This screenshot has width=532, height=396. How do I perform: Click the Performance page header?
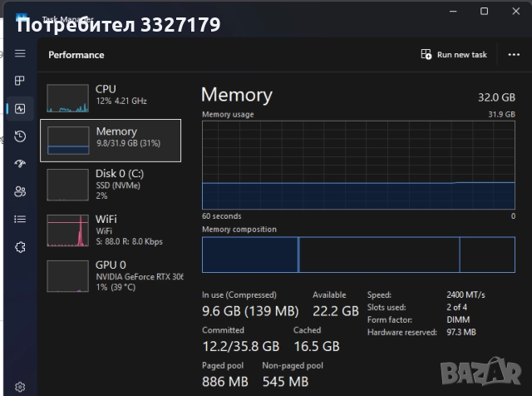click(x=76, y=55)
